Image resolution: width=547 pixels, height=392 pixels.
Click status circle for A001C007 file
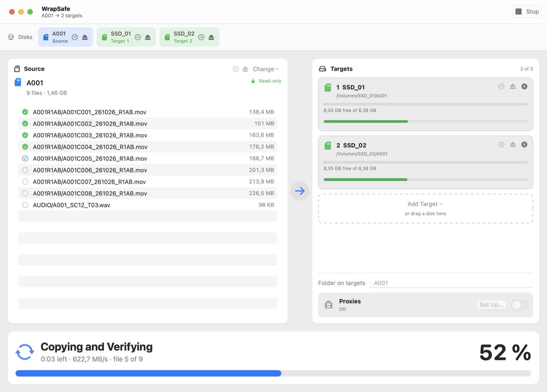tap(25, 182)
